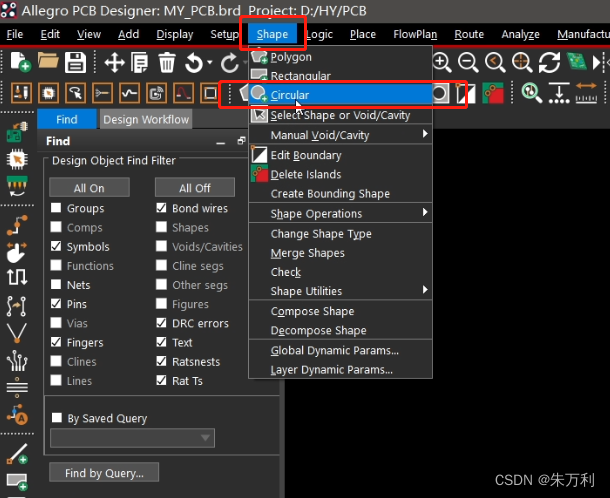
Task: Select the Move tool icon
Action: (114, 63)
